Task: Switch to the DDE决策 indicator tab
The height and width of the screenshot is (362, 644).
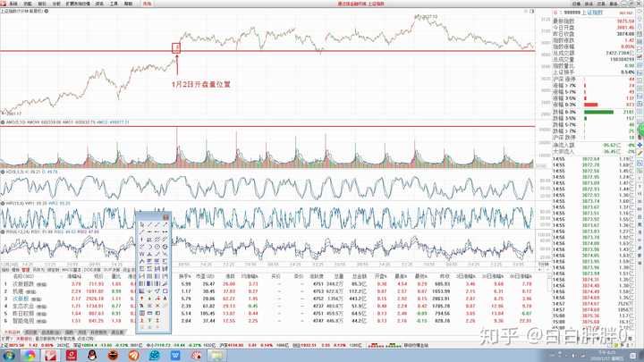Action: click(92, 270)
